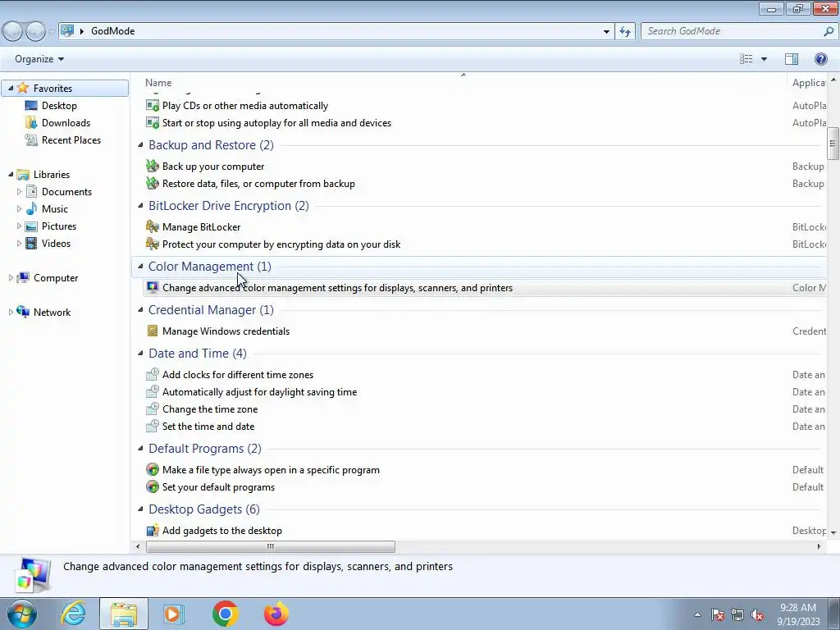This screenshot has width=840, height=630.
Task: Collapse the Default Programs group
Action: pos(140,449)
